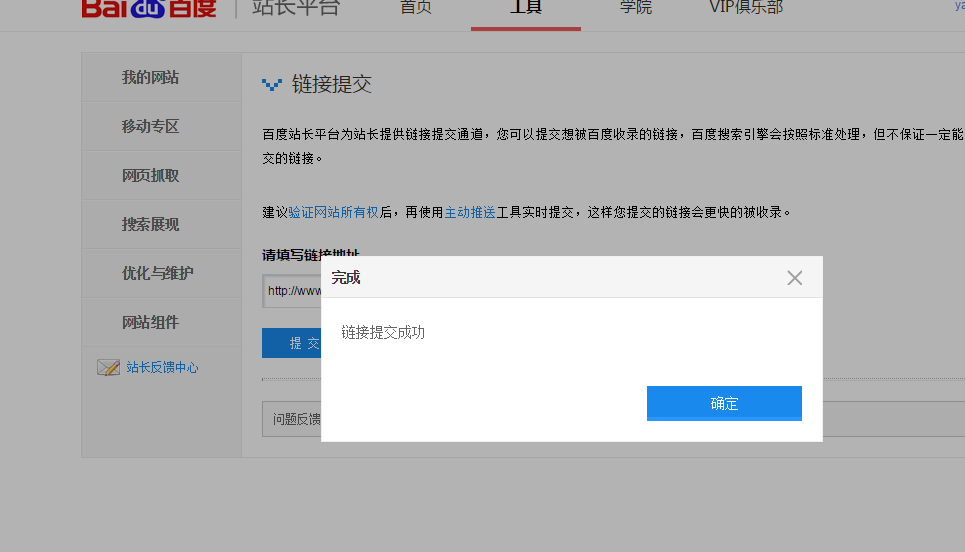The width and height of the screenshot is (965, 552).
Task: Switch to the 工具 tab
Action: point(525,8)
